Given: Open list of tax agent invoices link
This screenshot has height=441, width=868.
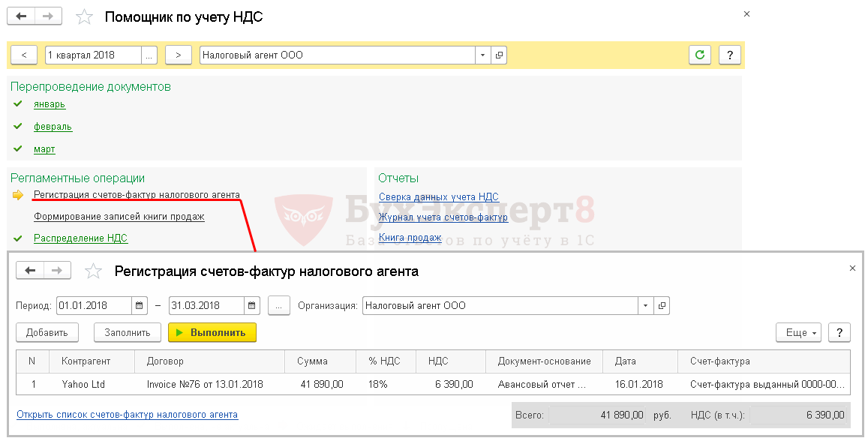Looking at the screenshot, I should click(x=128, y=415).
